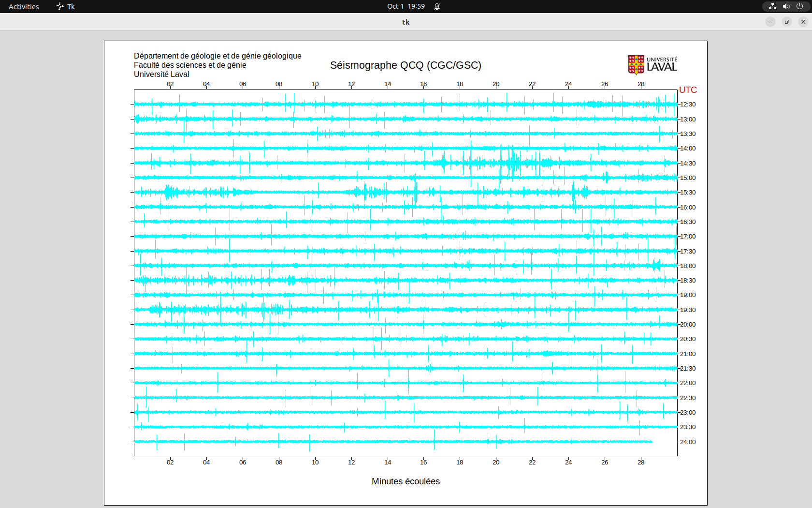Click the volume speaker icon

786,6
